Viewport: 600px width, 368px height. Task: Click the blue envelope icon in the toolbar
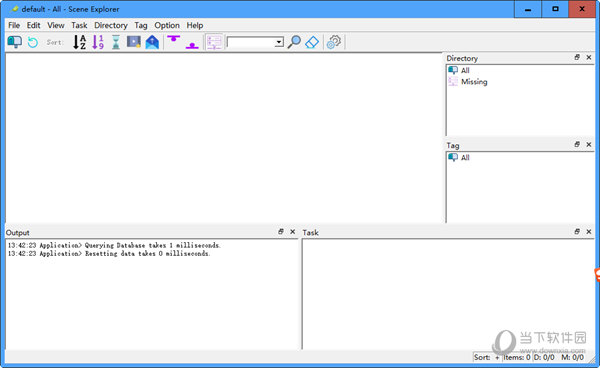152,42
